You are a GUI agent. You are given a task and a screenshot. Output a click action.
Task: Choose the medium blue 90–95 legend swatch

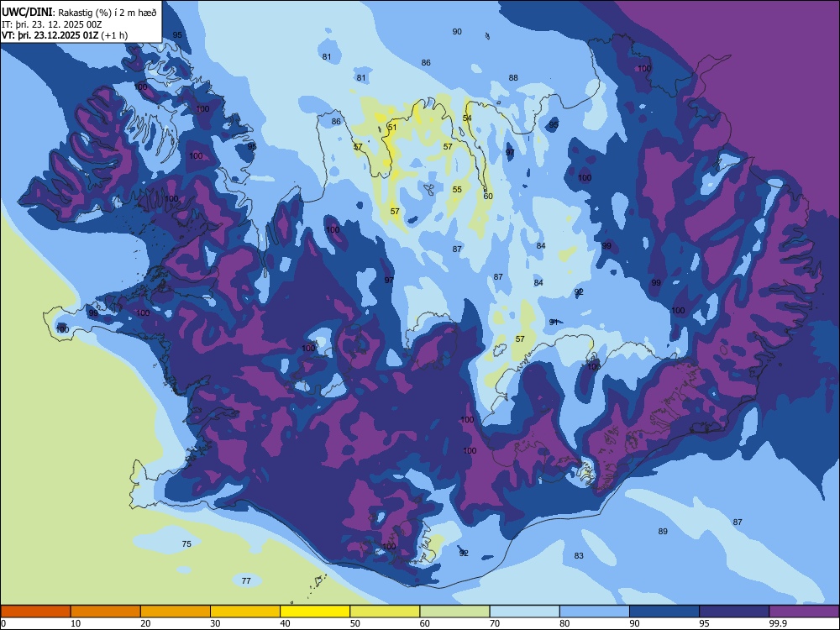(x=664, y=612)
